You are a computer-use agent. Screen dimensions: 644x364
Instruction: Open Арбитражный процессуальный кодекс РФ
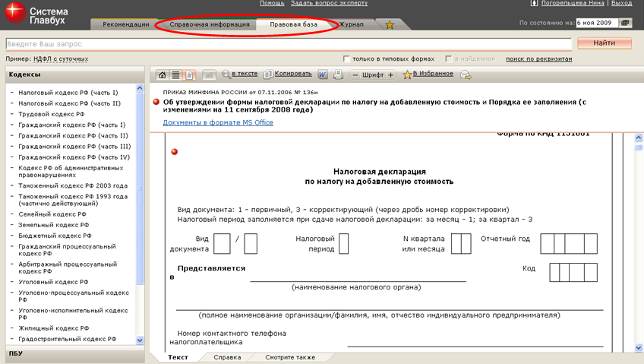[x=68, y=267]
